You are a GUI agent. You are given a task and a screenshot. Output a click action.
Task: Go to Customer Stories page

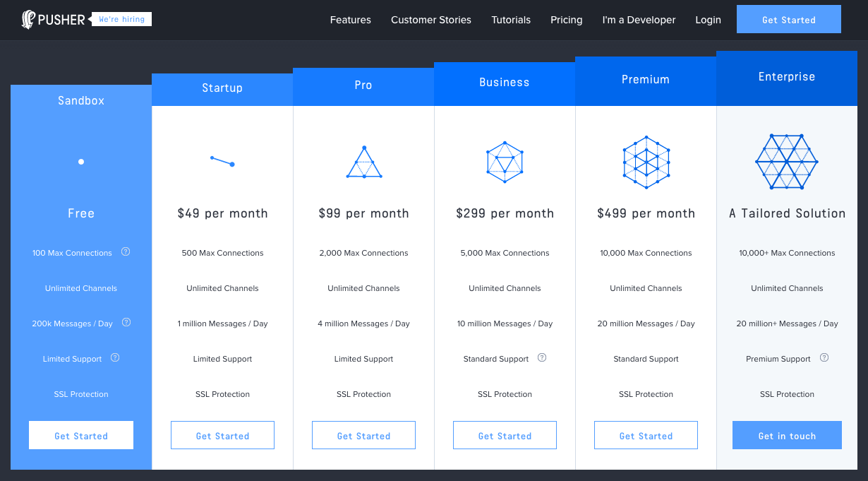[431, 20]
